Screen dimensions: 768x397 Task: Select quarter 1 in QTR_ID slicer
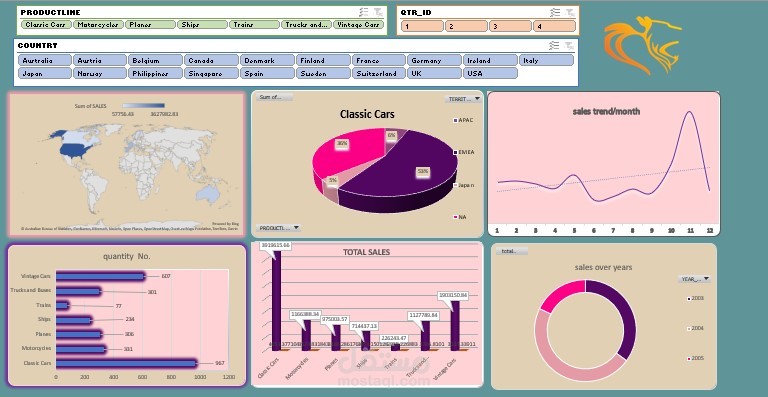tap(422, 26)
